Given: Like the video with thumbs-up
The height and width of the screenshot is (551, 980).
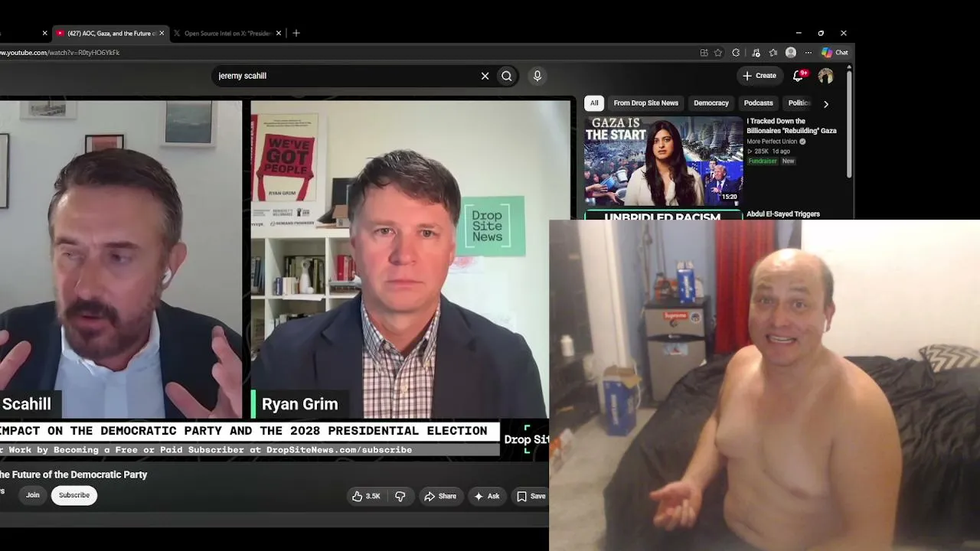Looking at the screenshot, I should pyautogui.click(x=366, y=496).
